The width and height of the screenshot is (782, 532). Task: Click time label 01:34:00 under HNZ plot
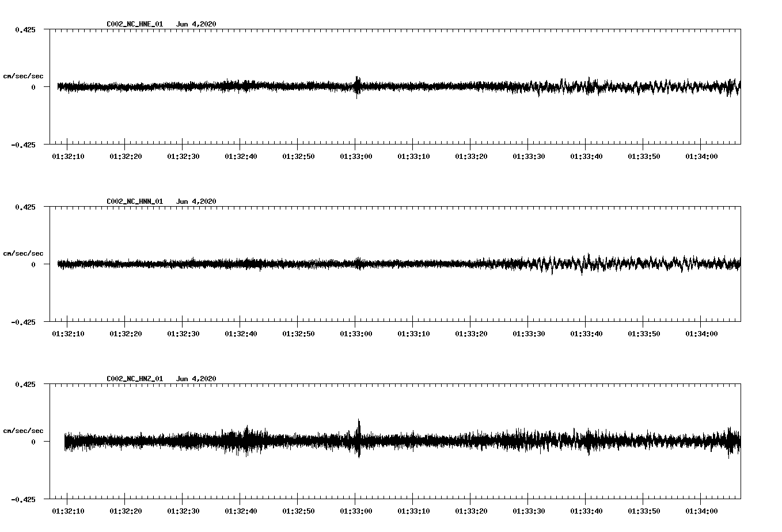(x=701, y=511)
